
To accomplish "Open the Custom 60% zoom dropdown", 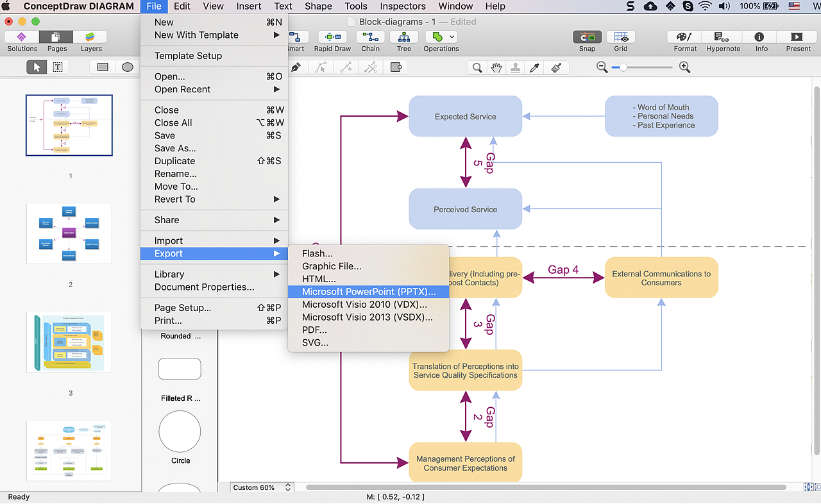I will coord(262,487).
